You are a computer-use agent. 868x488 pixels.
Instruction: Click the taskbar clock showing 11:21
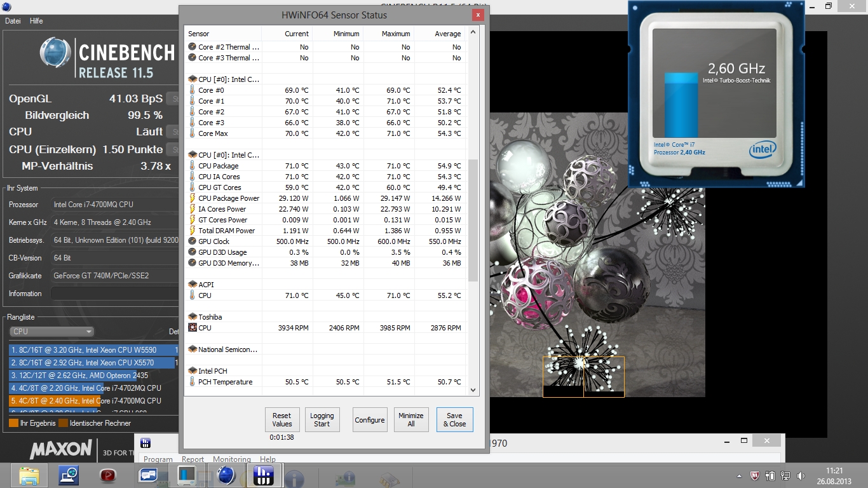[835, 476]
